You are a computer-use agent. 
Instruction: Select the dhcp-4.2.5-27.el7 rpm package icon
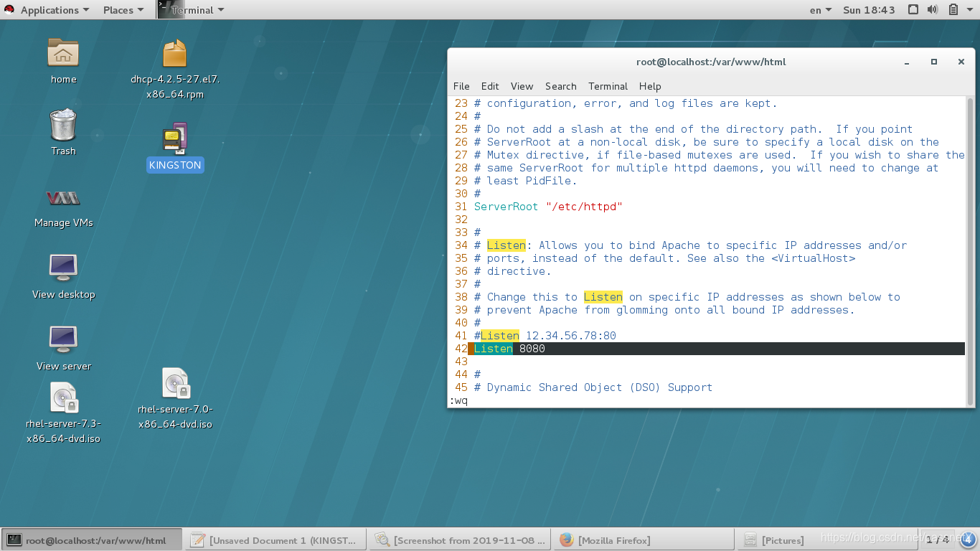[174, 54]
